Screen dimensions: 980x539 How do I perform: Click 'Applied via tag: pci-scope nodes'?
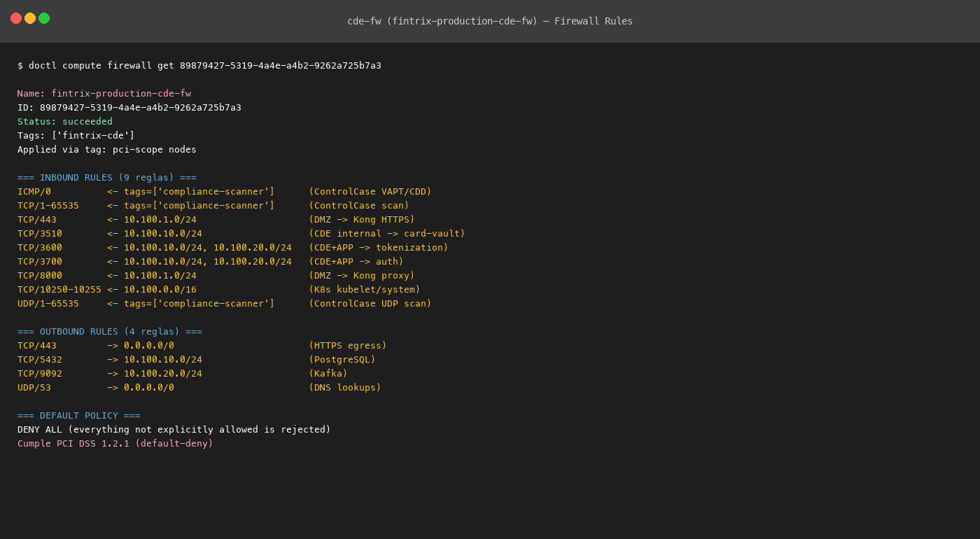pyautogui.click(x=107, y=149)
